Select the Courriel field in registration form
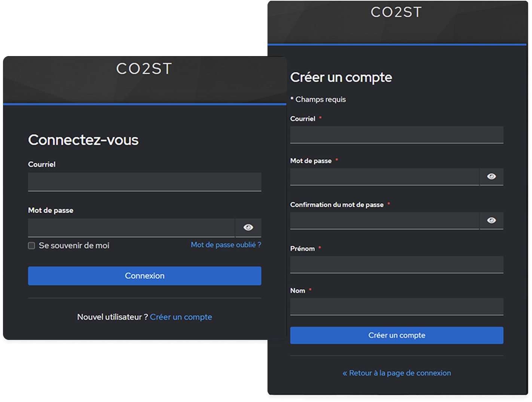Screen dimensions: 532x402 tap(397, 135)
